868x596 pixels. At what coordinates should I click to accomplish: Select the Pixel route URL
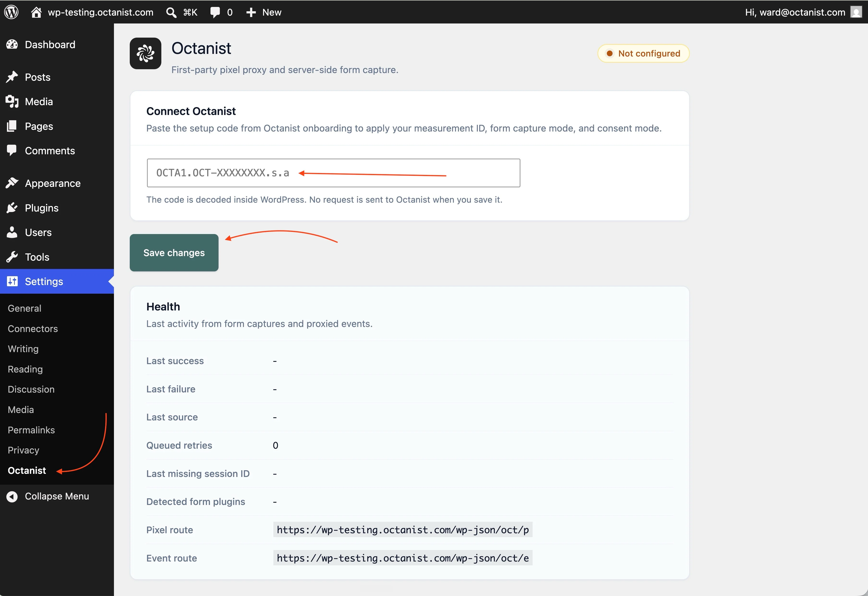403,530
